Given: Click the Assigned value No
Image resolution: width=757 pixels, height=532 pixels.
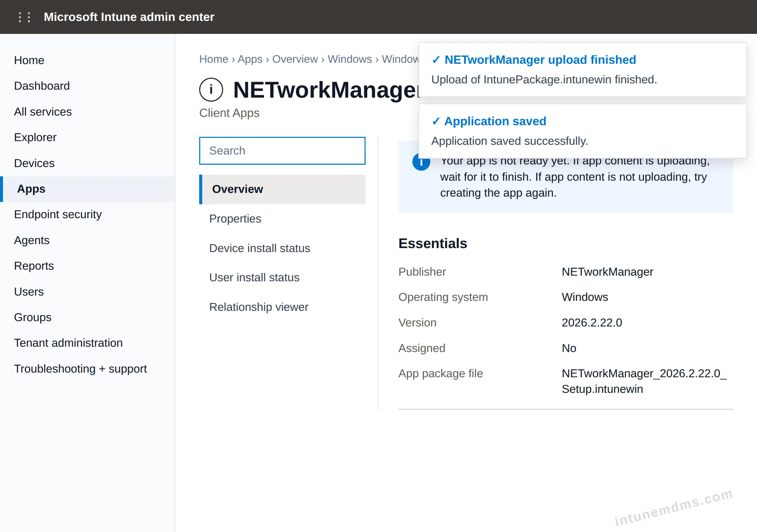Looking at the screenshot, I should pyautogui.click(x=569, y=348).
